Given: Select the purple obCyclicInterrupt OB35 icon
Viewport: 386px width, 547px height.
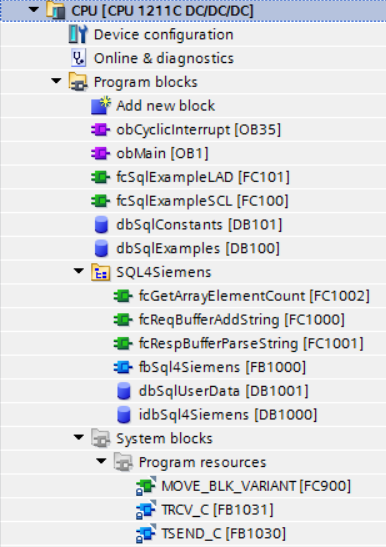Looking at the screenshot, I should coord(101,130).
